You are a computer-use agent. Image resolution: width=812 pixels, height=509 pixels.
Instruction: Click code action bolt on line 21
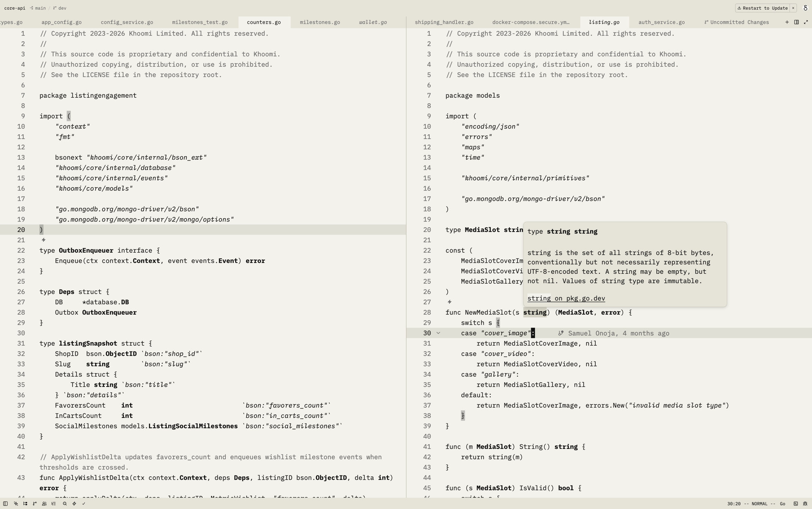pyautogui.click(x=44, y=240)
